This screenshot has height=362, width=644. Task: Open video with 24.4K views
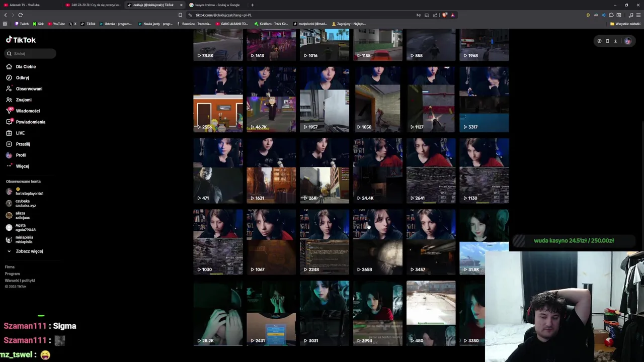(x=378, y=171)
